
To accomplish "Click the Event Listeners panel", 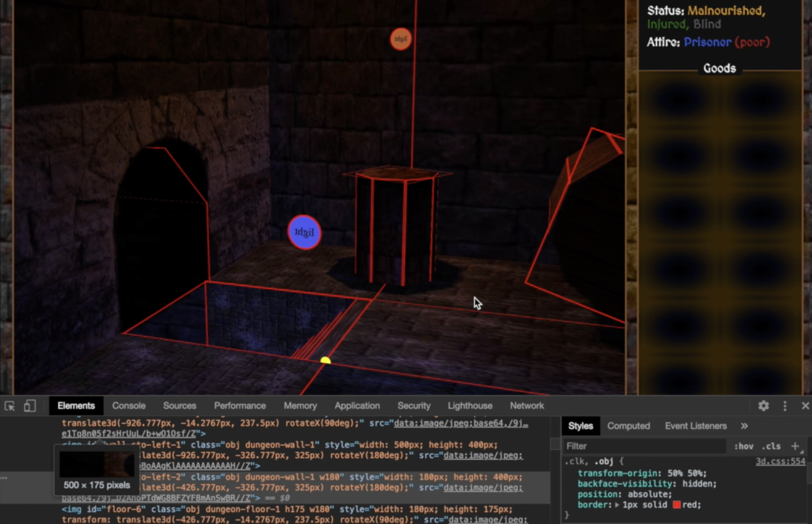I will (x=695, y=425).
